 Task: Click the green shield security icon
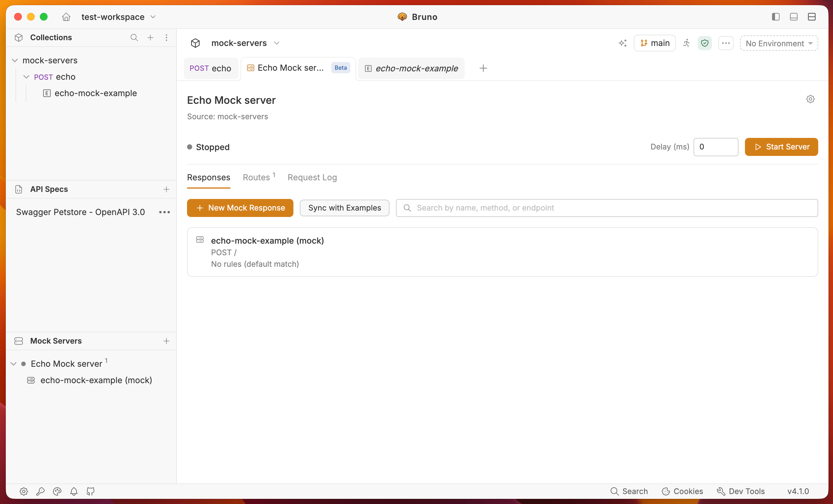pos(704,43)
